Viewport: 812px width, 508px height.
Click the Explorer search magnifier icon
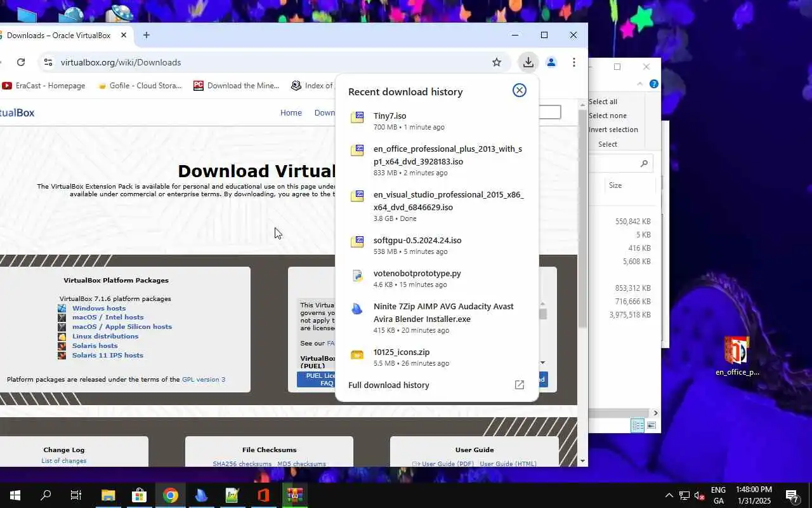[644, 164]
